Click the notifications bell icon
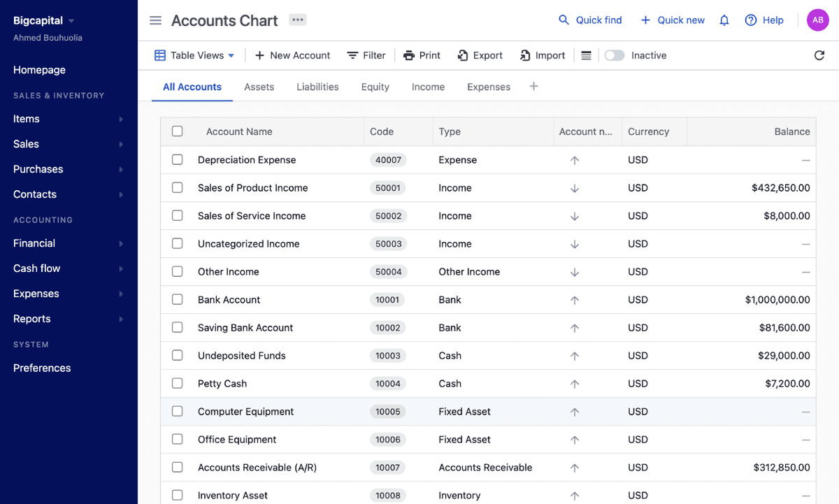The image size is (839, 504). click(724, 20)
